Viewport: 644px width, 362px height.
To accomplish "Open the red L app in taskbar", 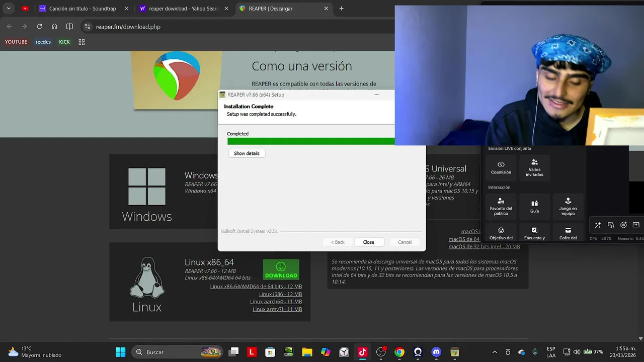I will [252, 352].
